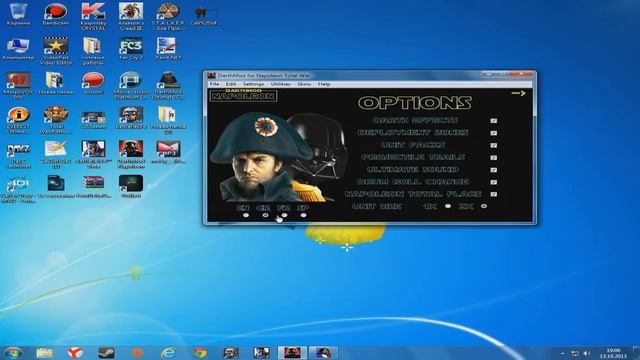640x360 pixels.
Task: Choose the FR language radio button
Action: [284, 215]
